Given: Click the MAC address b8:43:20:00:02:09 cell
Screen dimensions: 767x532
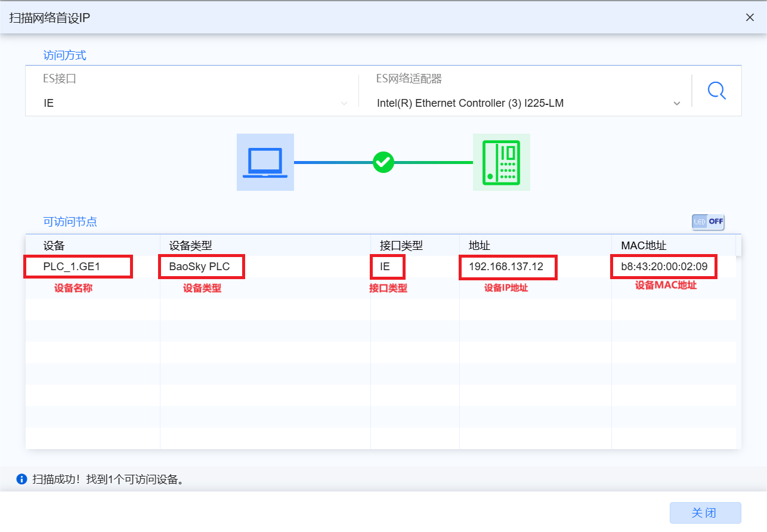Looking at the screenshot, I should click(664, 267).
